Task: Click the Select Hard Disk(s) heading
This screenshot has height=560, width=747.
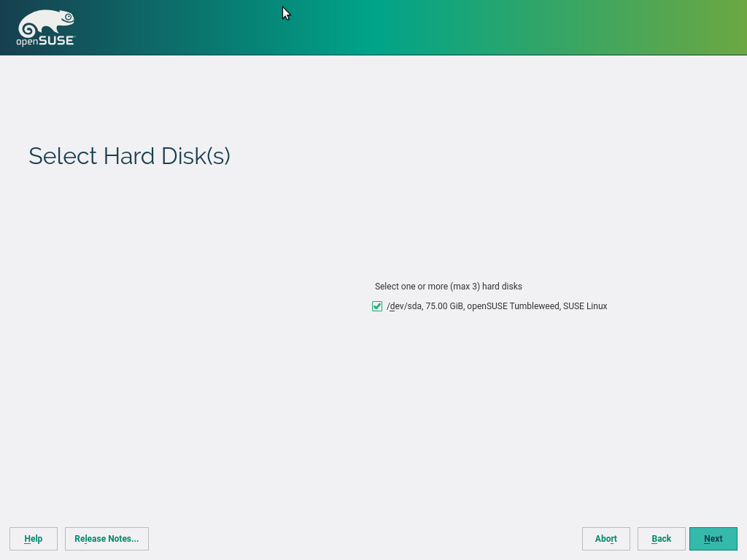Action: pyautogui.click(x=129, y=156)
